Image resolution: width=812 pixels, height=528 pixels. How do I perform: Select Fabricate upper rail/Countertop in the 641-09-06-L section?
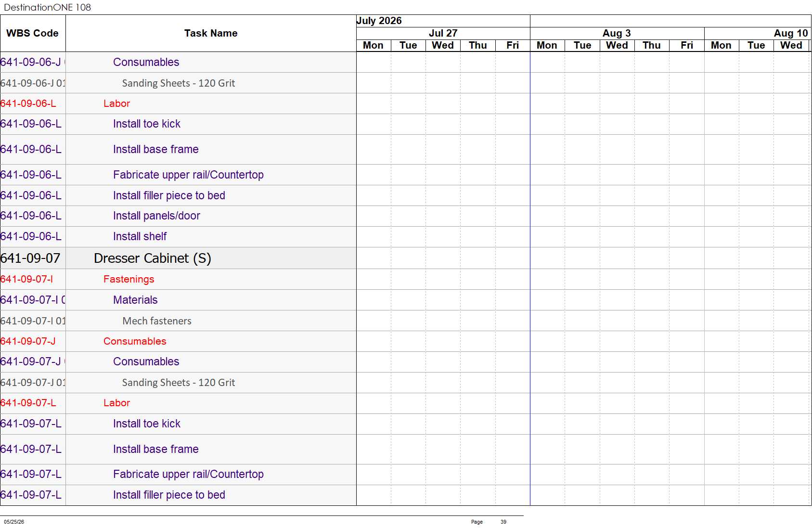tap(188, 175)
